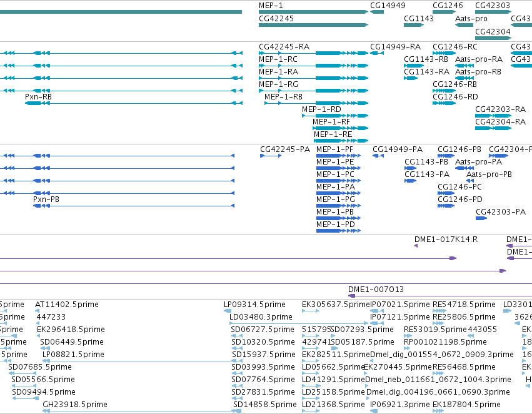This screenshot has height=414, width=532.
Task: Click transcript label "MEP-1-RB"
Action: [x=283, y=97]
